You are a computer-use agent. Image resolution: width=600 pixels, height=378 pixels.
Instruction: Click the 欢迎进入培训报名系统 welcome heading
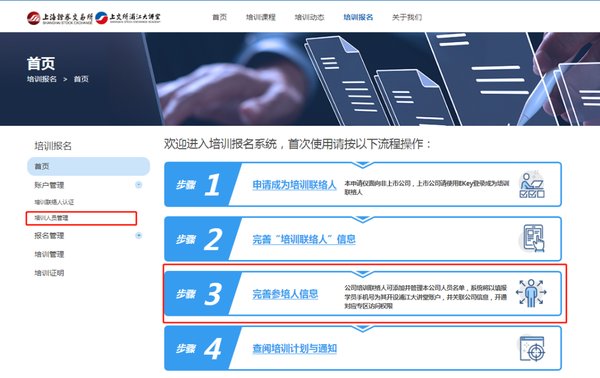pos(298,144)
